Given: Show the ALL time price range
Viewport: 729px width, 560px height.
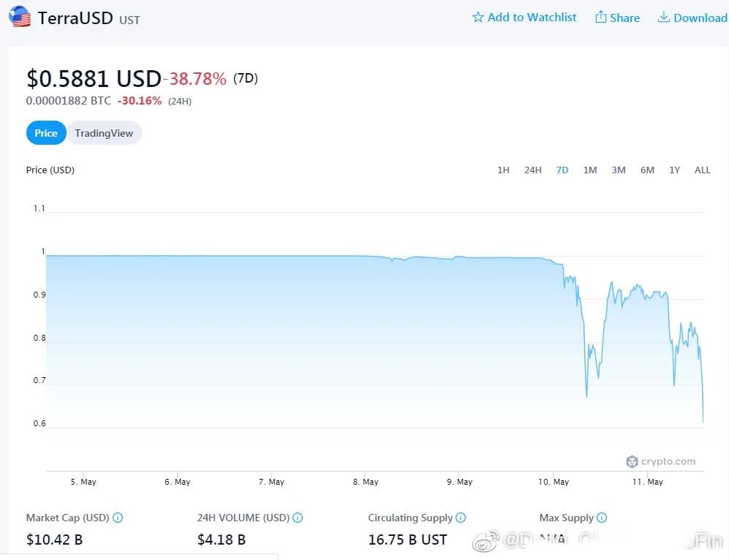Looking at the screenshot, I should (x=702, y=170).
